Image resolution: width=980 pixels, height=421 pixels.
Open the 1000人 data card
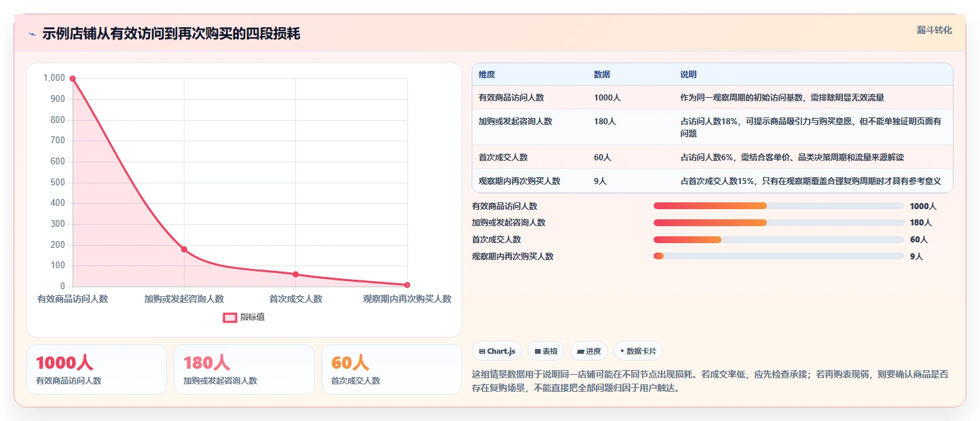[x=96, y=369]
